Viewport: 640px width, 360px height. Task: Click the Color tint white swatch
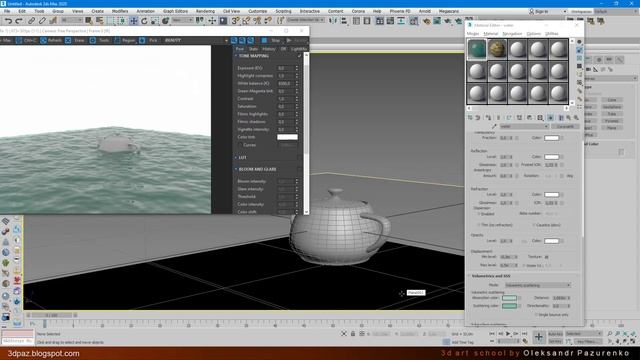click(287, 137)
